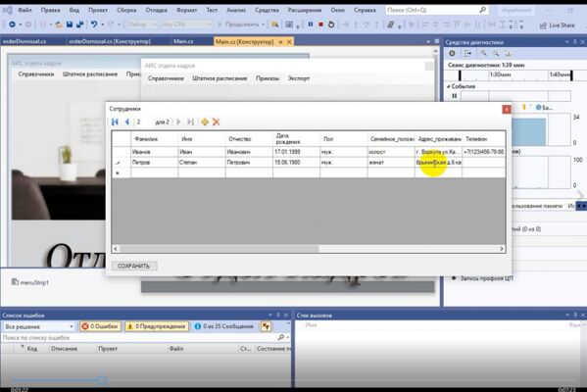Click the 17.01.1999 birth date cell
Screen dimensions: 587x392
coord(296,152)
